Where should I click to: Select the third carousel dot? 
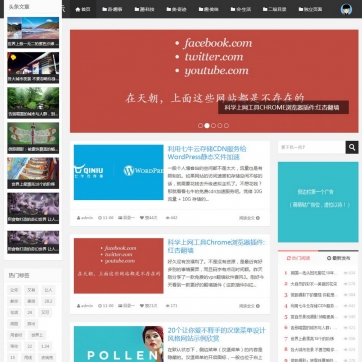[213, 126]
